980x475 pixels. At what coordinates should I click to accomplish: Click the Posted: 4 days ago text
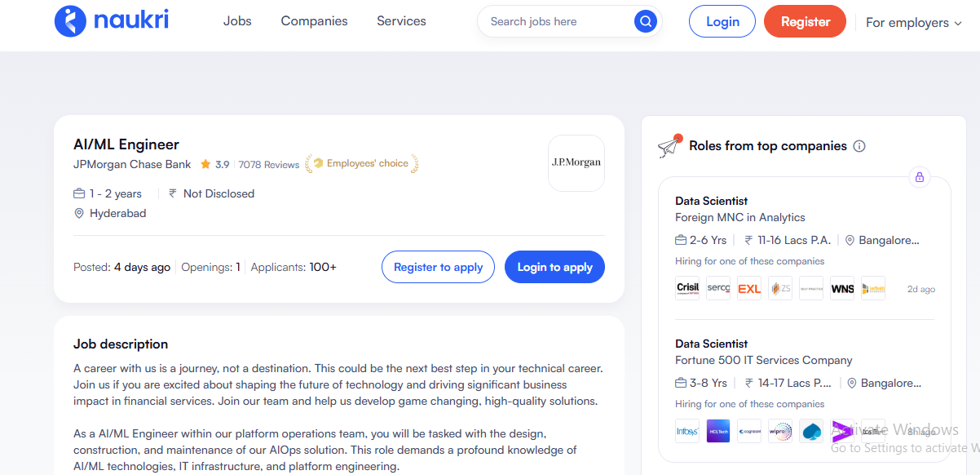tap(122, 267)
